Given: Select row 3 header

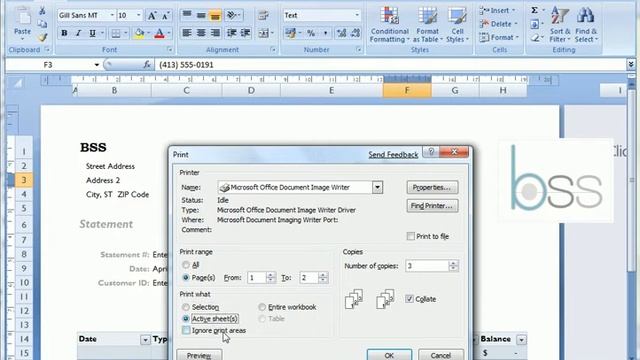Looking at the screenshot, I should 24,180.
